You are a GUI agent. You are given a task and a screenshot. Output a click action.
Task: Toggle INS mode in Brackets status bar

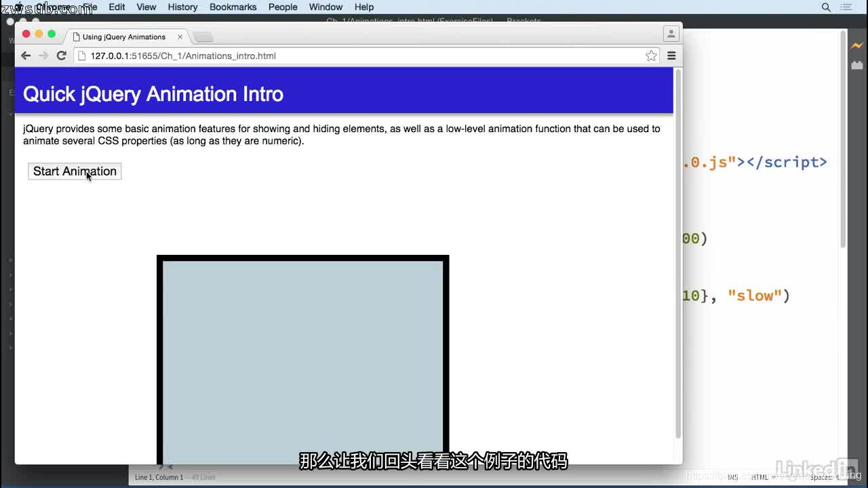coord(733,477)
